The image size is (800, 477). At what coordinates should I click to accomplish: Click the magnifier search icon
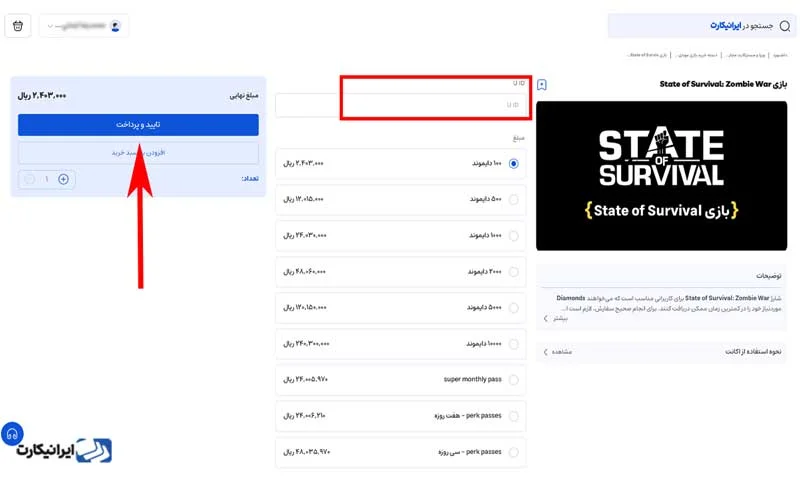click(x=785, y=26)
